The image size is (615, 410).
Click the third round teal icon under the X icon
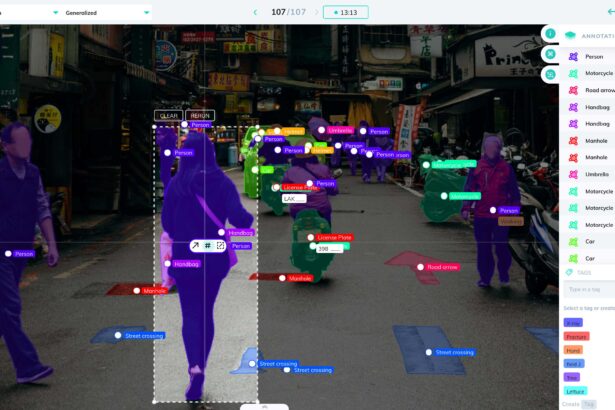point(550,74)
